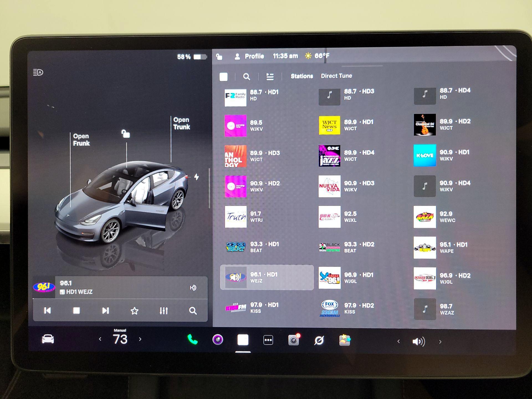Switch to the Direct Tune tab
Image resolution: width=532 pixels, height=399 pixels.
point(336,76)
